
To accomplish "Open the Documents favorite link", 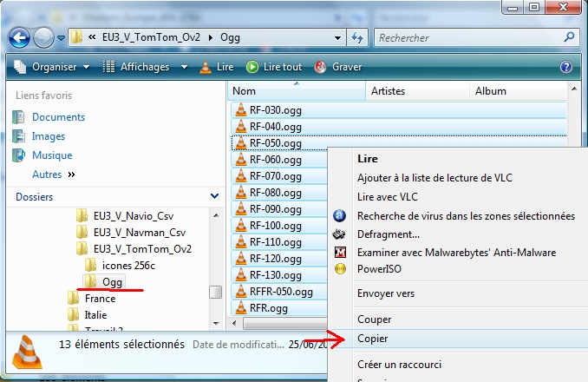I will click(x=58, y=117).
